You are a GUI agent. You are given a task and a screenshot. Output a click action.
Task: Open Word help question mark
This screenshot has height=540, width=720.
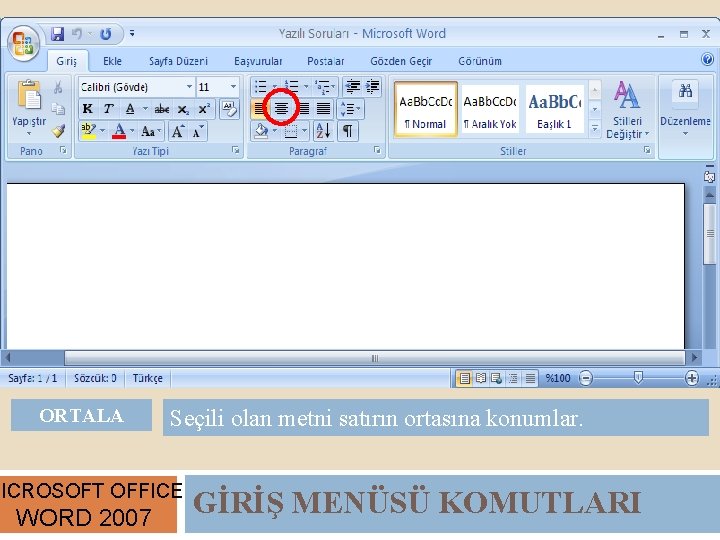(x=708, y=59)
